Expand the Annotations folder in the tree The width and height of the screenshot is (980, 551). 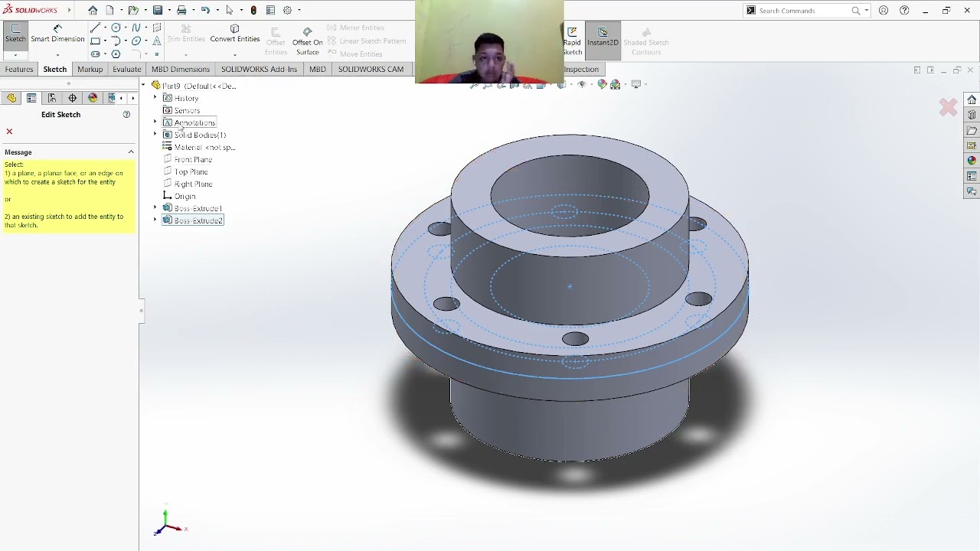[x=155, y=122]
